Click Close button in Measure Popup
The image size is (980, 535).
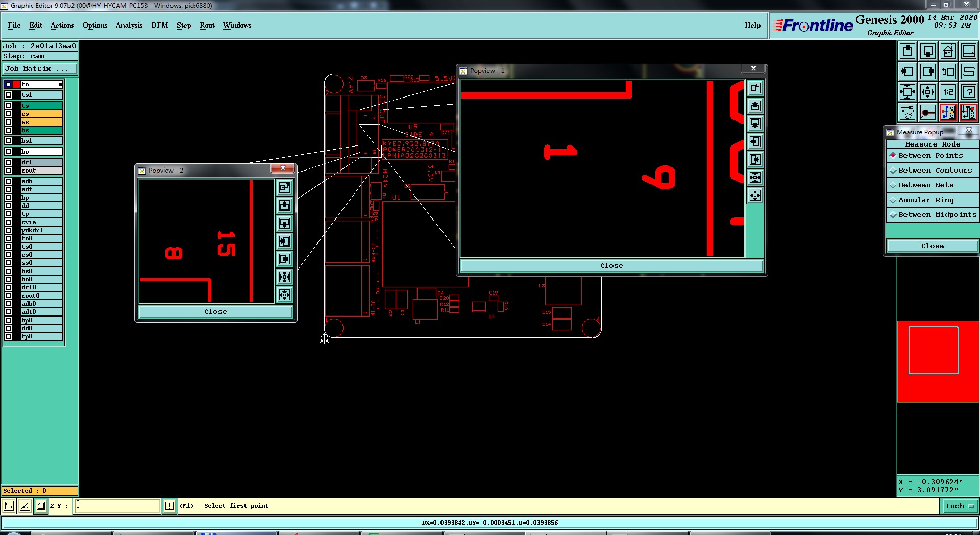click(x=932, y=246)
